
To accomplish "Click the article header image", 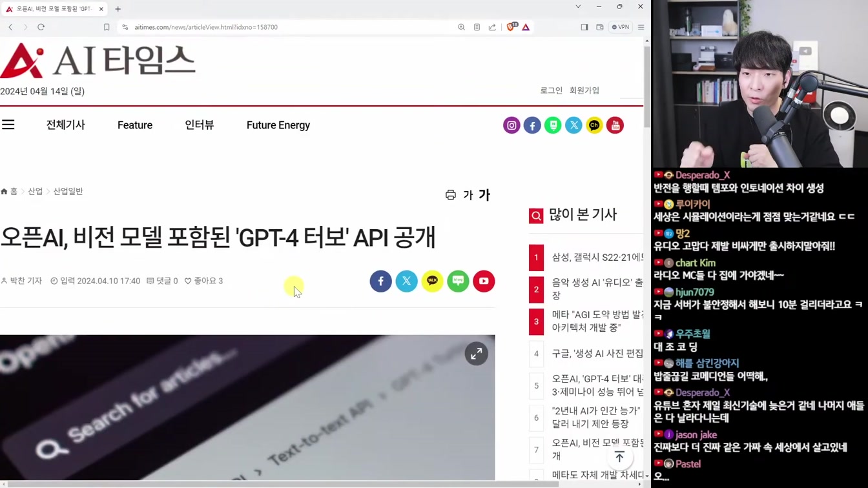I will [247, 407].
